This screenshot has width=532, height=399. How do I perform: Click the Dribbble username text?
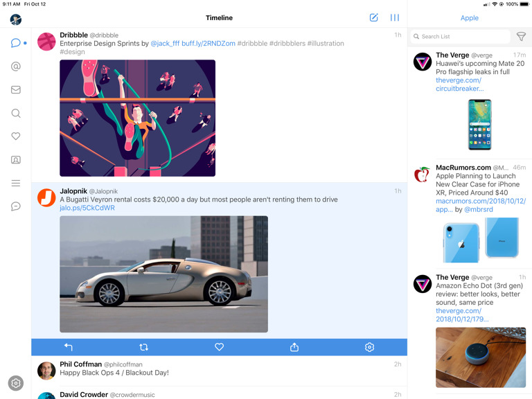[73, 35]
